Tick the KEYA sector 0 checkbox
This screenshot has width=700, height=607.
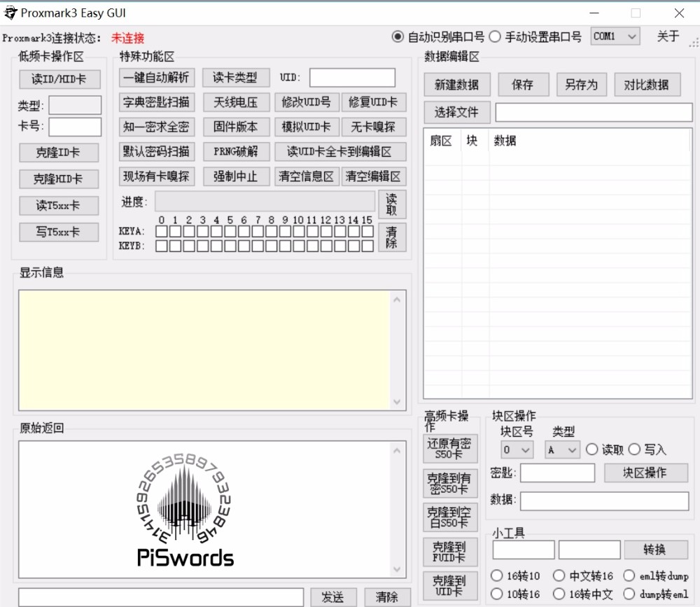pyautogui.click(x=162, y=231)
